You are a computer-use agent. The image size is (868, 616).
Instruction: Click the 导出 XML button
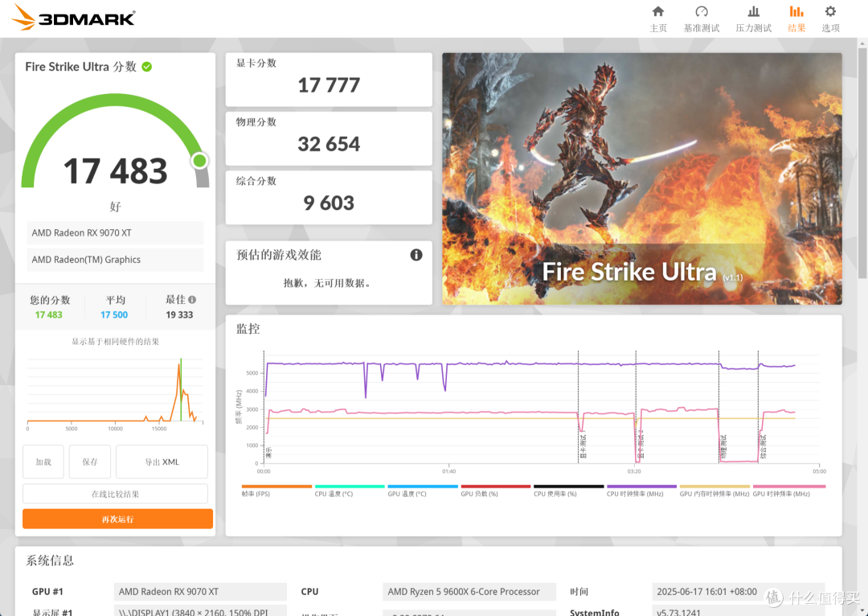[x=162, y=462]
